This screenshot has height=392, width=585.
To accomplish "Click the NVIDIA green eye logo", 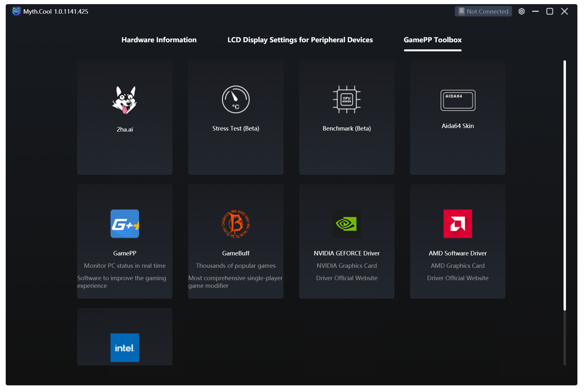I will click(x=347, y=224).
